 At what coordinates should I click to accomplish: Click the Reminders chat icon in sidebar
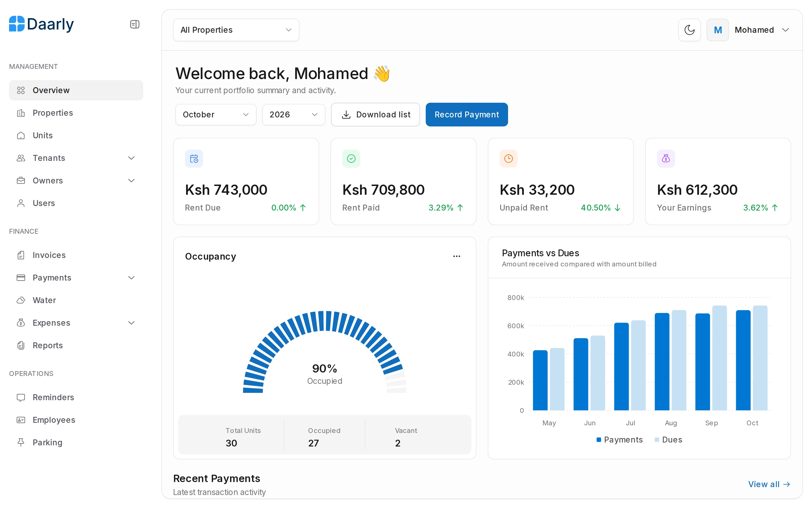[21, 397]
